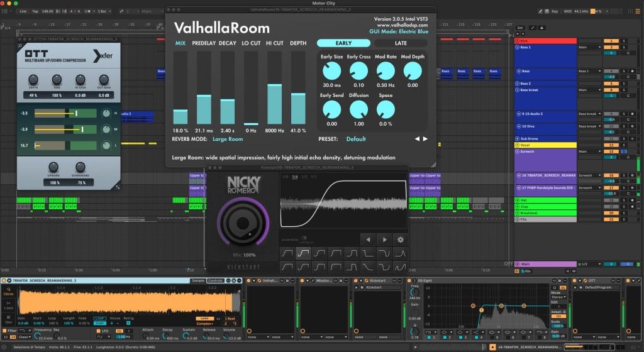644x352 pixels.
Task: Select the 1/2 length in Kickstart
Action: [x=304, y=177]
